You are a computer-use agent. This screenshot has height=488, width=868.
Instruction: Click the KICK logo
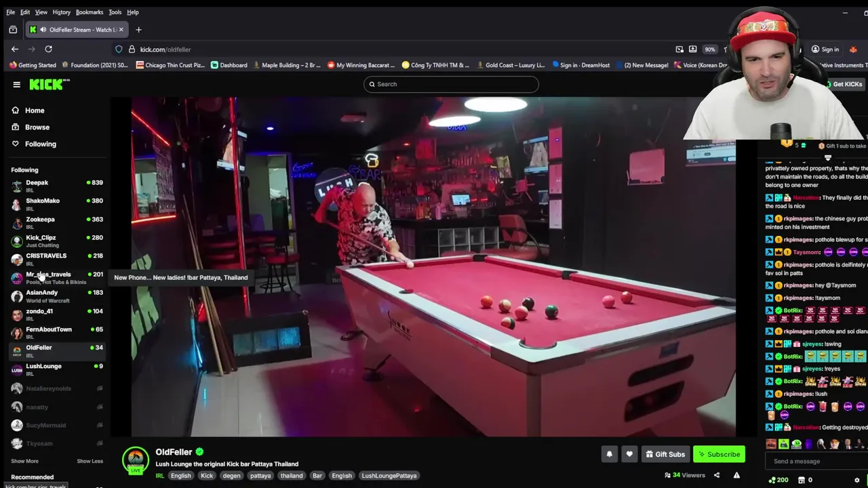tap(49, 84)
